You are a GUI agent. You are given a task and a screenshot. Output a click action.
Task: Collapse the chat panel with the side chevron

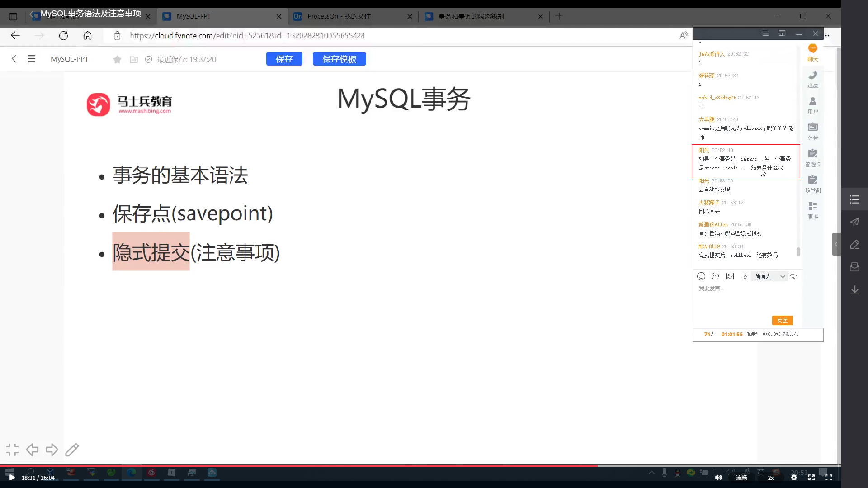[x=836, y=244]
